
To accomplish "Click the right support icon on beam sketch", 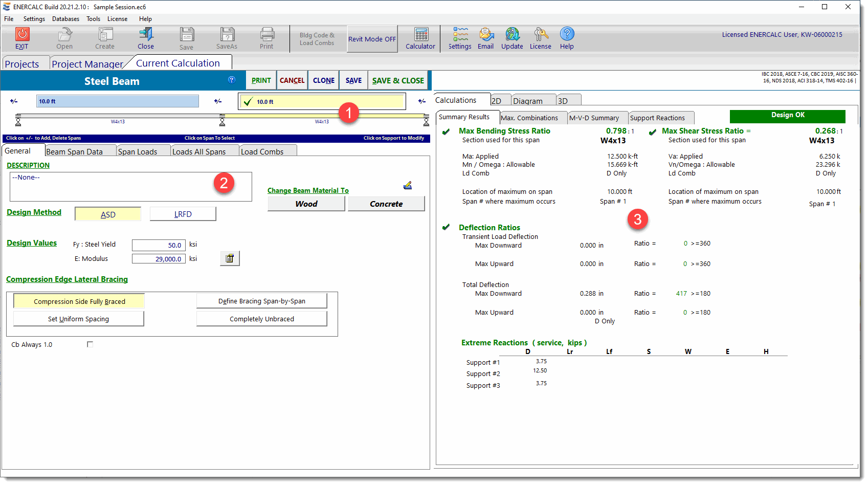I will 426,122.
